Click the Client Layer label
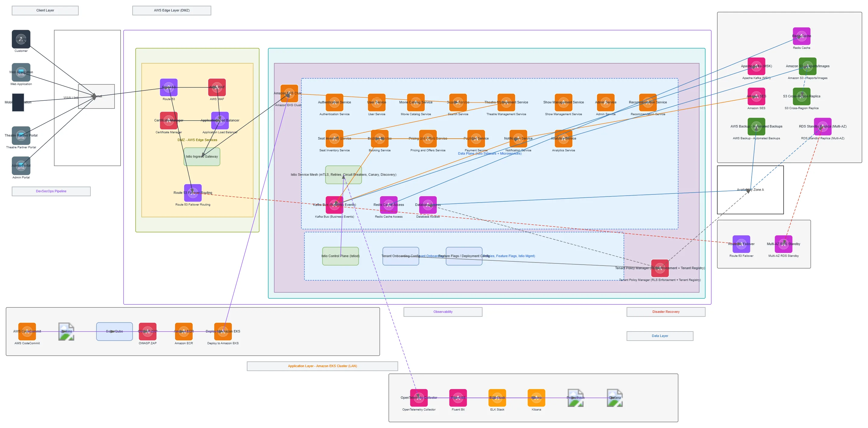The width and height of the screenshot is (868, 428). (x=45, y=11)
